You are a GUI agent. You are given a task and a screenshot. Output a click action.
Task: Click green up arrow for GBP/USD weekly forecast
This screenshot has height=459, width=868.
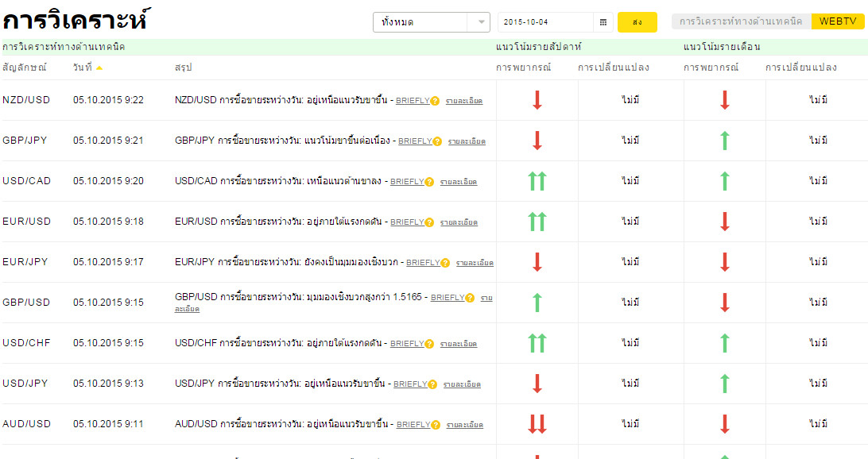(x=537, y=303)
